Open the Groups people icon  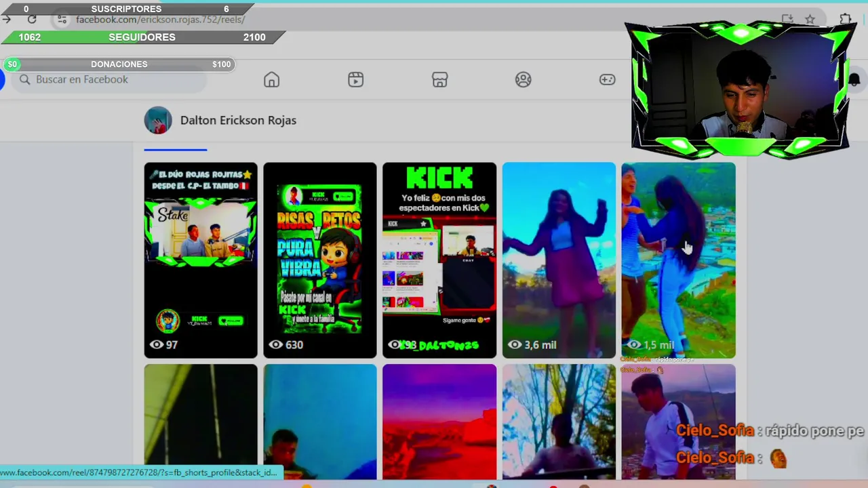pos(523,80)
